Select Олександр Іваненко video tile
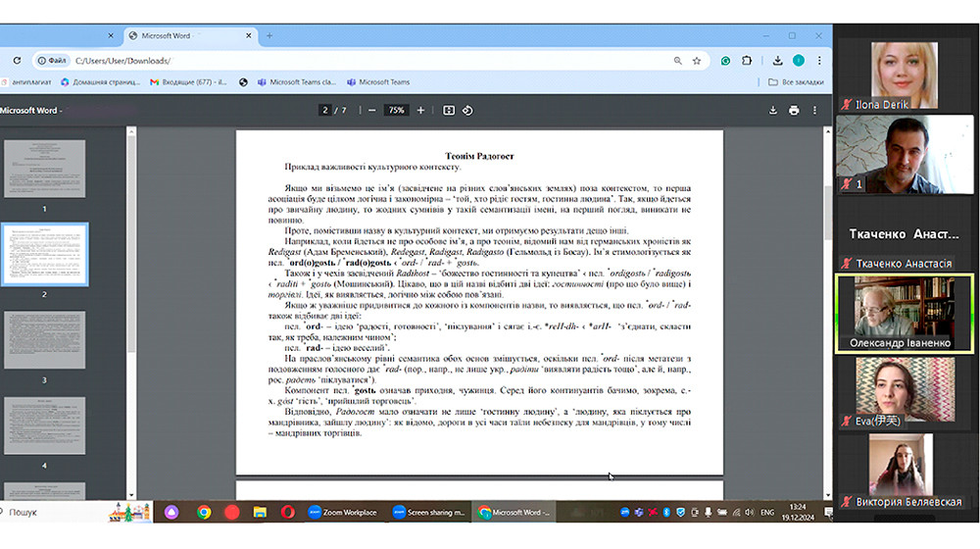Image resolution: width=980 pixels, height=549 pixels. point(905,314)
